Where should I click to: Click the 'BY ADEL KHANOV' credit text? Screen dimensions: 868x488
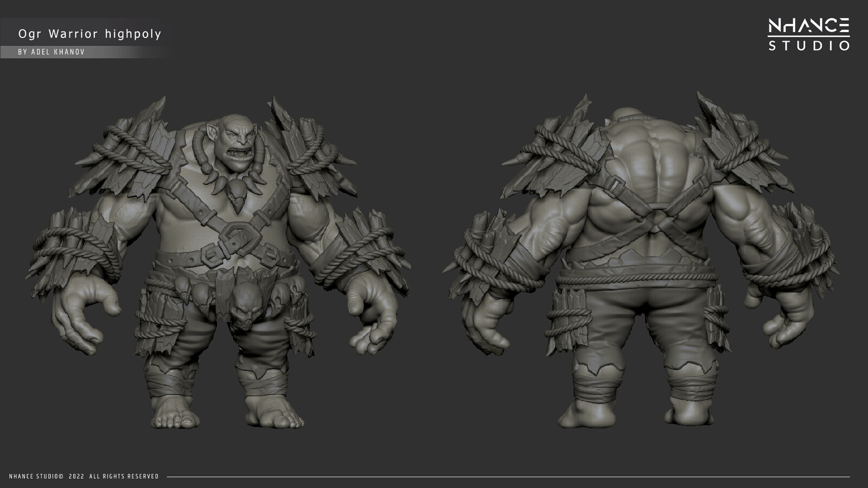51,52
